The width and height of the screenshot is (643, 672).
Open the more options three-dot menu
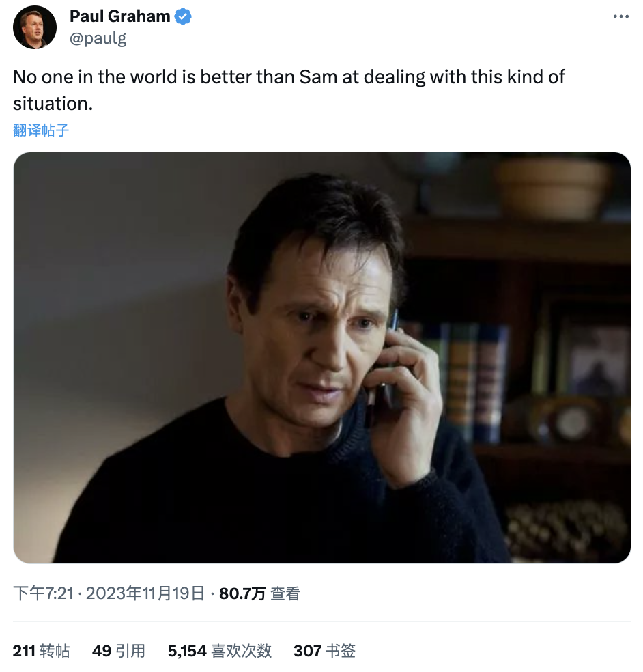(620, 17)
